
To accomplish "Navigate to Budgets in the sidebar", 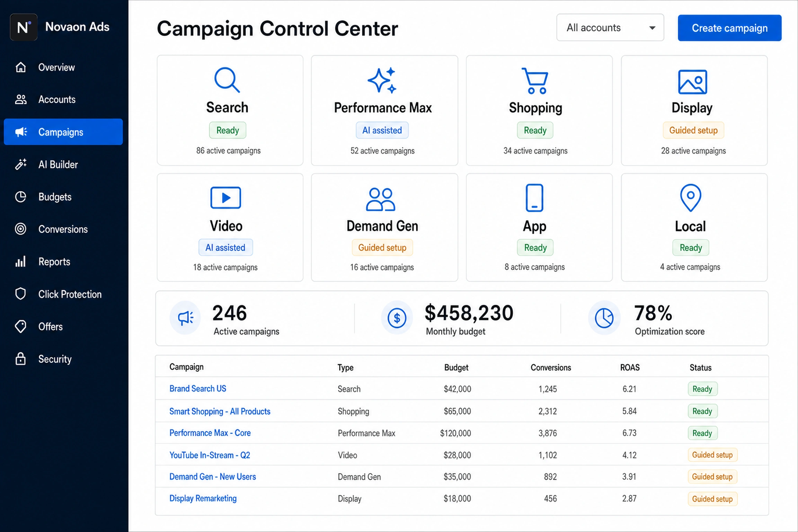I will 63,197.
